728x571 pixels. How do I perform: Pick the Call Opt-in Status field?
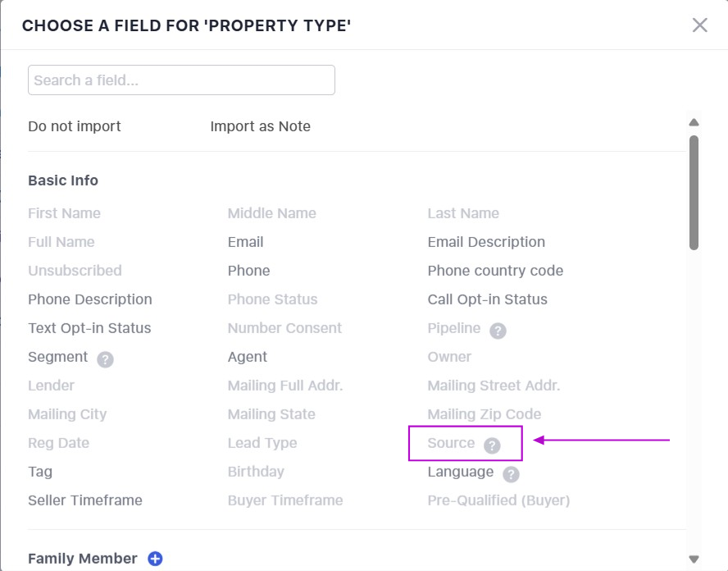tap(487, 299)
